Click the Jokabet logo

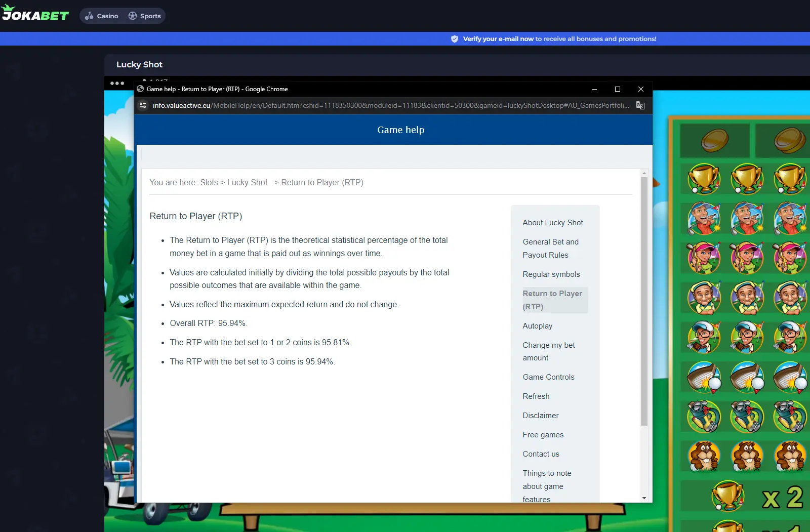coord(35,13)
